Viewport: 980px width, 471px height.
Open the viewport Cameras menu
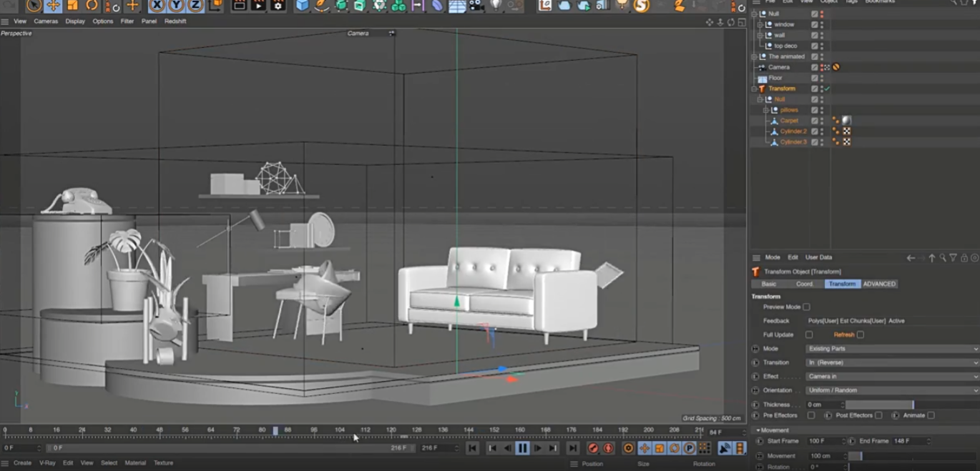[x=46, y=21]
